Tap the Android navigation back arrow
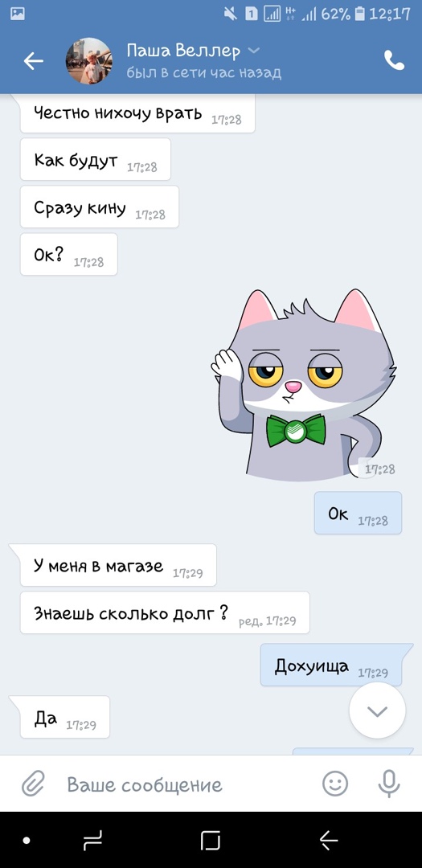 tap(329, 841)
